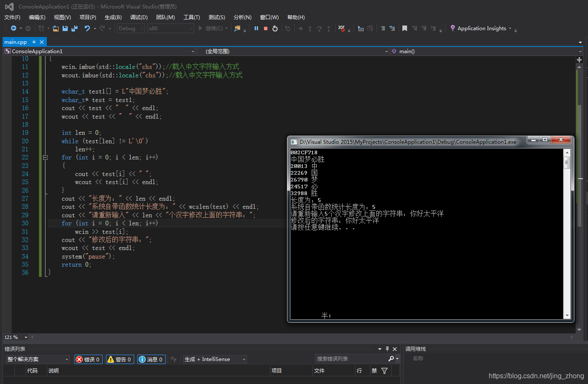Toggle the 错误 0 errors filter
This screenshot has height=384, width=588.
(88, 359)
